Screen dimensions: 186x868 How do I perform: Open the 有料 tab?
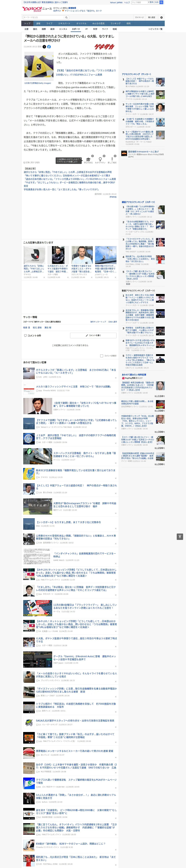[x=128, y=24]
